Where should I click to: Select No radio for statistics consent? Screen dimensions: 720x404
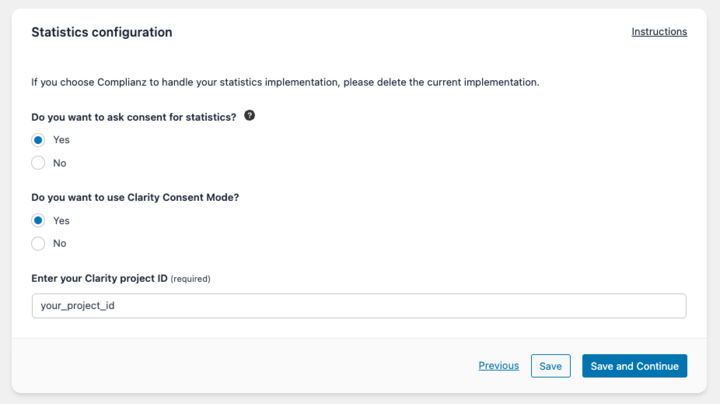coord(38,163)
